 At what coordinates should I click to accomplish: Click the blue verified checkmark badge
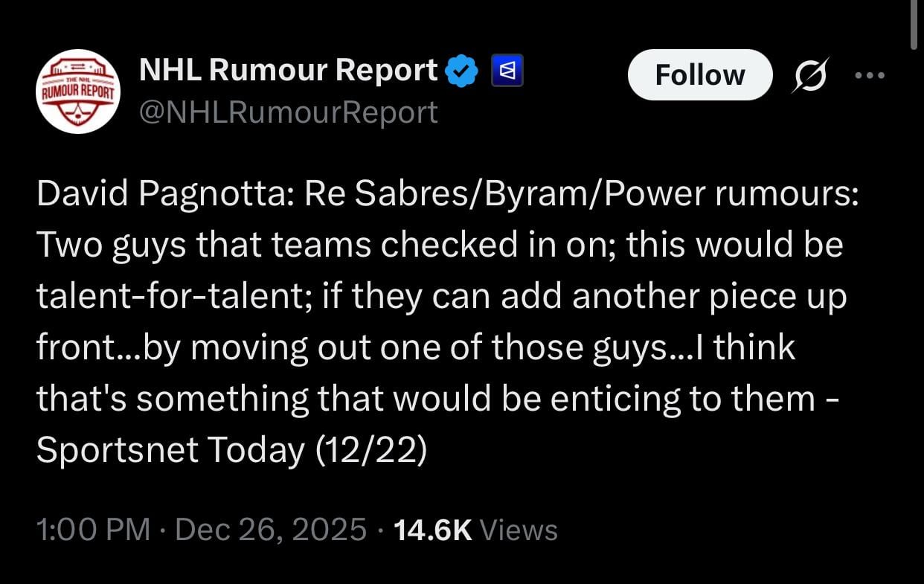[461, 70]
